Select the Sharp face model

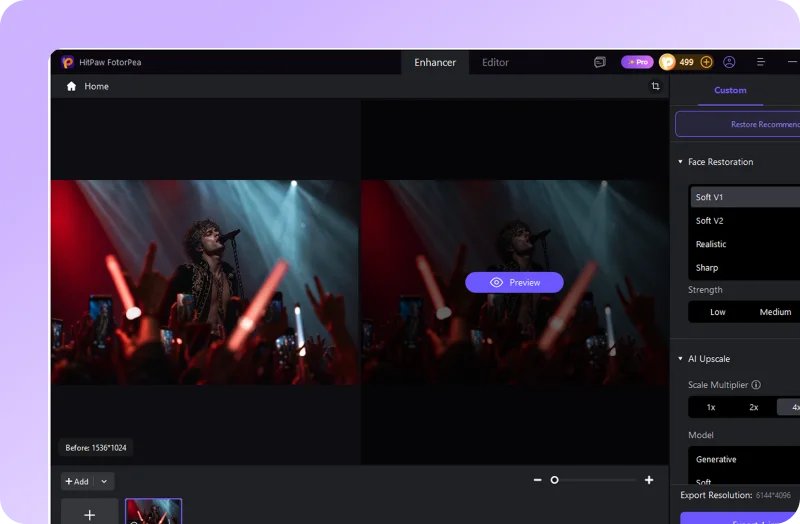745,267
